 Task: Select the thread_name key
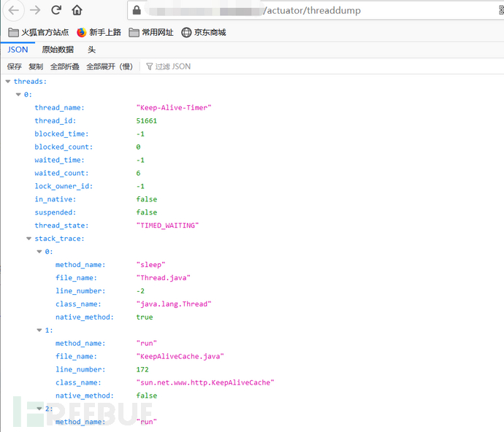59,108
